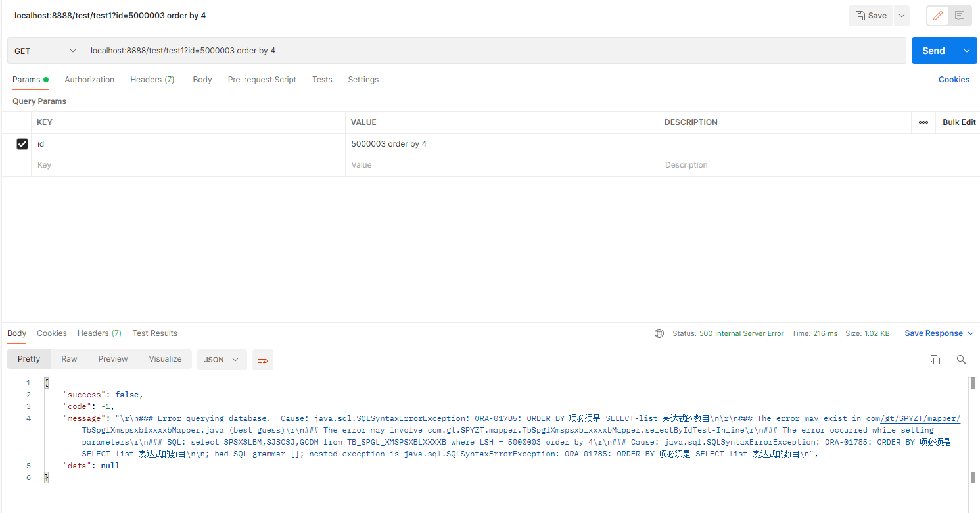Click the Save button
980x513 pixels.
pyautogui.click(x=870, y=16)
